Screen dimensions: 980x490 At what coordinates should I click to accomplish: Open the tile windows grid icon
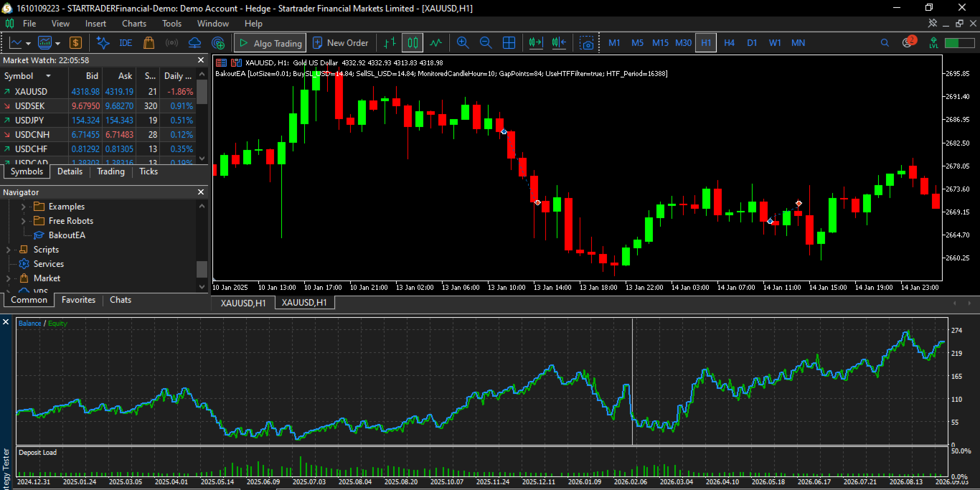click(x=509, y=43)
